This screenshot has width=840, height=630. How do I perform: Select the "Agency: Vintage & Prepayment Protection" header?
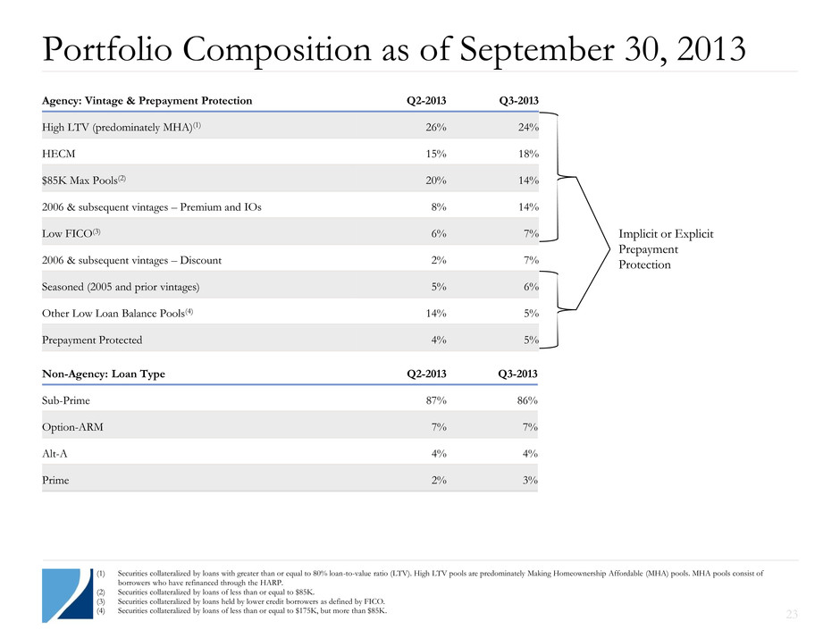click(147, 101)
